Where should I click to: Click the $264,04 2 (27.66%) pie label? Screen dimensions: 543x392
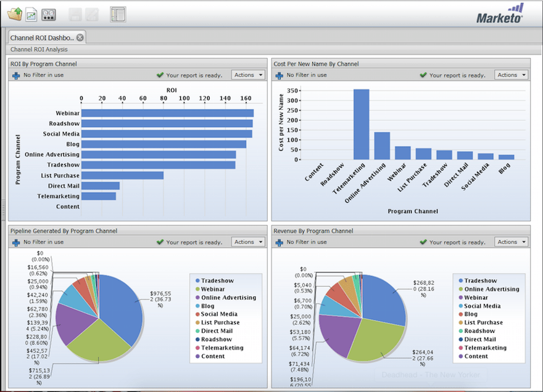pos(423,358)
